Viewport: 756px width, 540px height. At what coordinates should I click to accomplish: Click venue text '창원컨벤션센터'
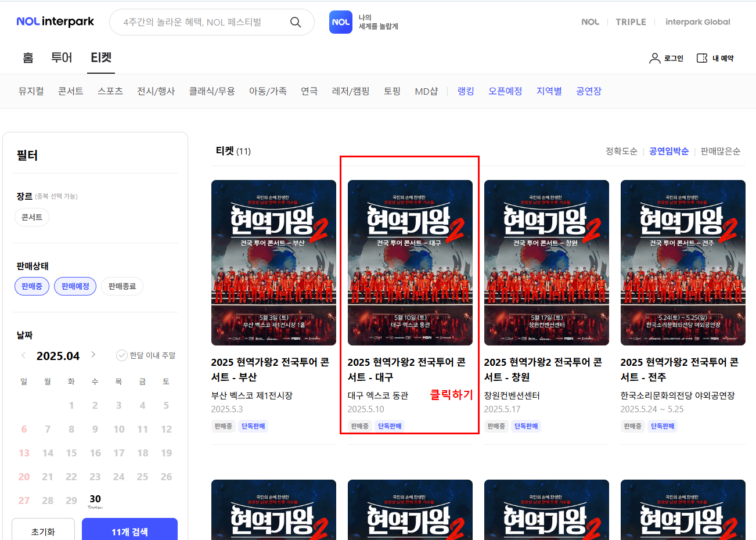[512, 395]
